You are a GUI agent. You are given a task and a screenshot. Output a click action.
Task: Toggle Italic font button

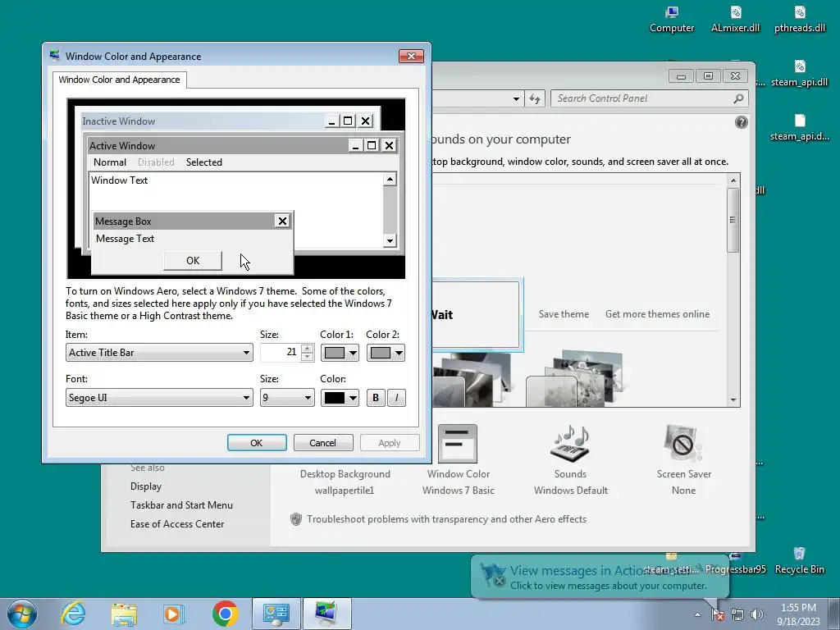tap(396, 398)
